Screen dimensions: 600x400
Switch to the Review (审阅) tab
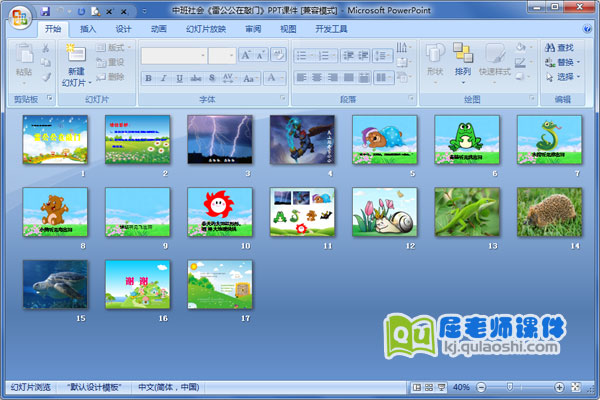coord(253,29)
